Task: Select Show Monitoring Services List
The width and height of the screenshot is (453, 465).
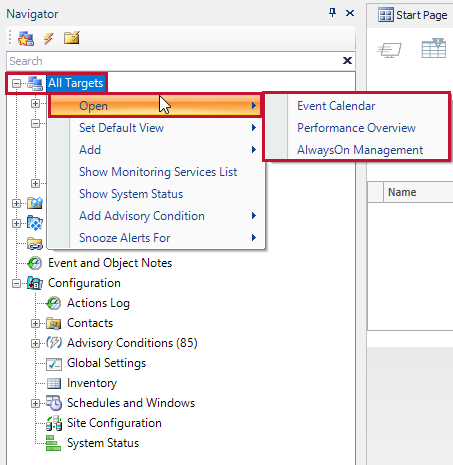Action: pyautogui.click(x=158, y=172)
